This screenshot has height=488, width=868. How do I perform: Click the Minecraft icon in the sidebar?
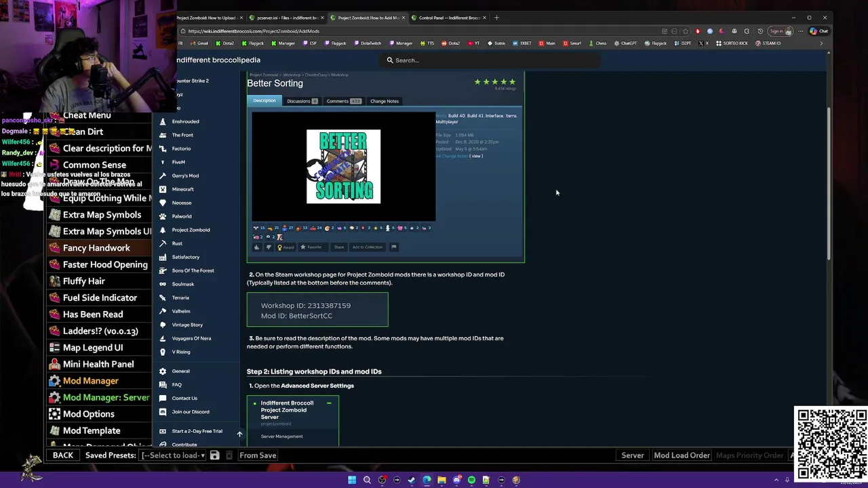pos(162,189)
